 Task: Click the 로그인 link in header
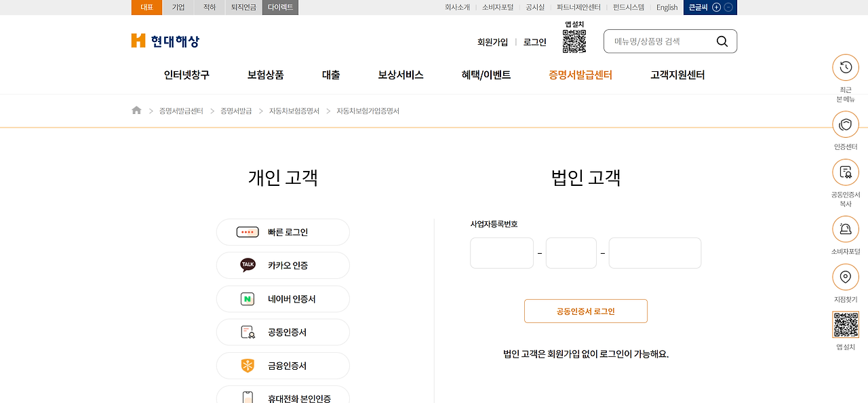[535, 42]
